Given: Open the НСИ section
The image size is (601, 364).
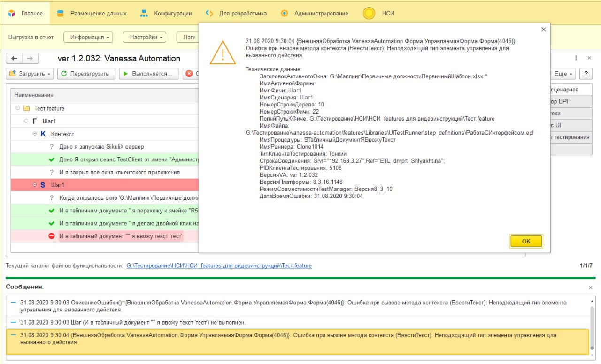Looking at the screenshot, I should (378, 13).
